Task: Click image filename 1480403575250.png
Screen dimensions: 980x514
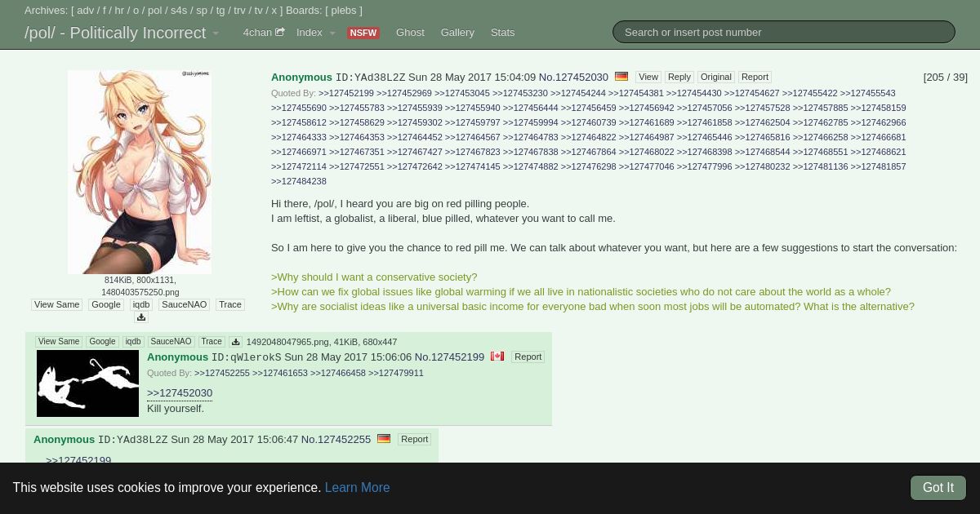Action: [140, 292]
